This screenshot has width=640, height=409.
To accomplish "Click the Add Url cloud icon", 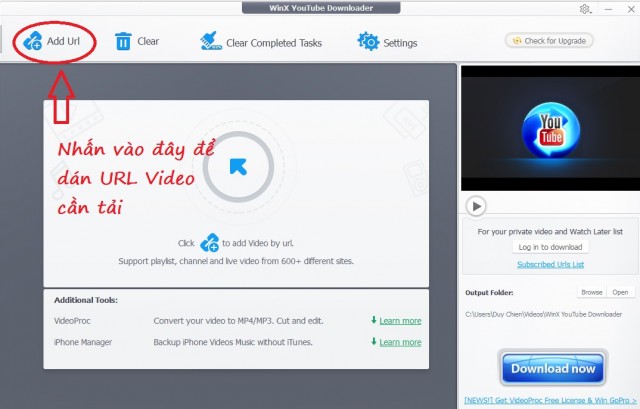I will (33, 41).
